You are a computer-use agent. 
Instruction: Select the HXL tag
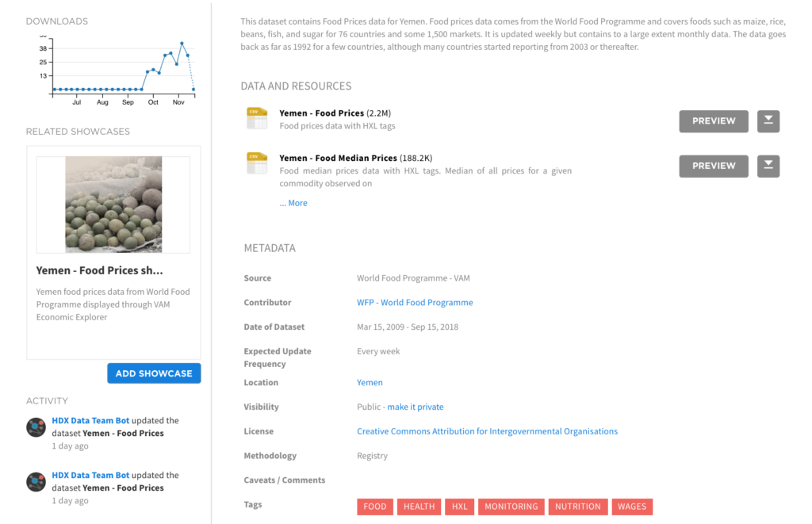pos(460,507)
